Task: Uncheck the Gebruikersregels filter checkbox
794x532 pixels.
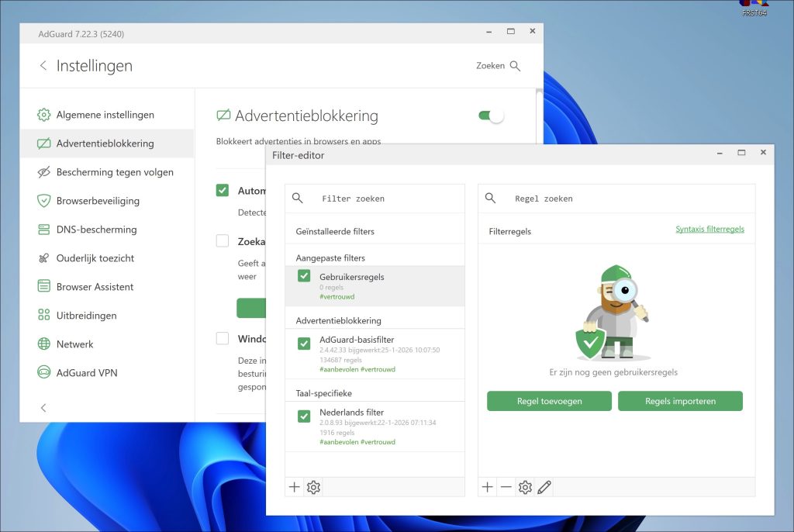Action: click(303, 275)
